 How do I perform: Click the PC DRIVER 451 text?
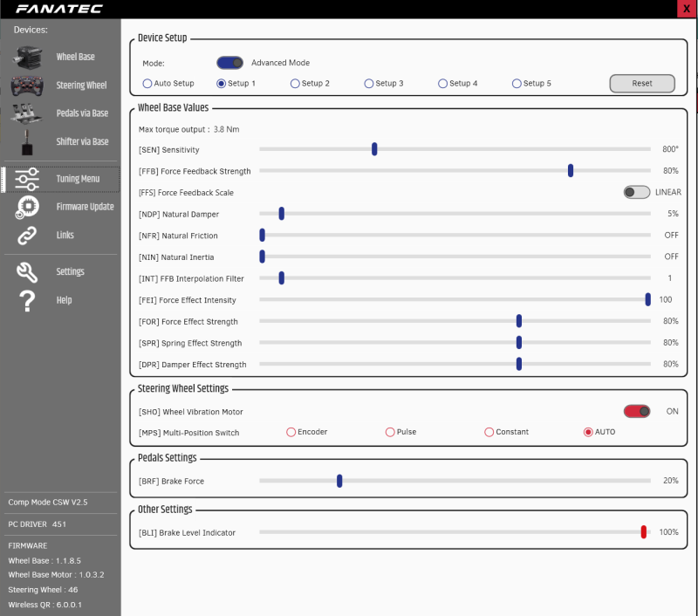pyautogui.click(x=37, y=524)
